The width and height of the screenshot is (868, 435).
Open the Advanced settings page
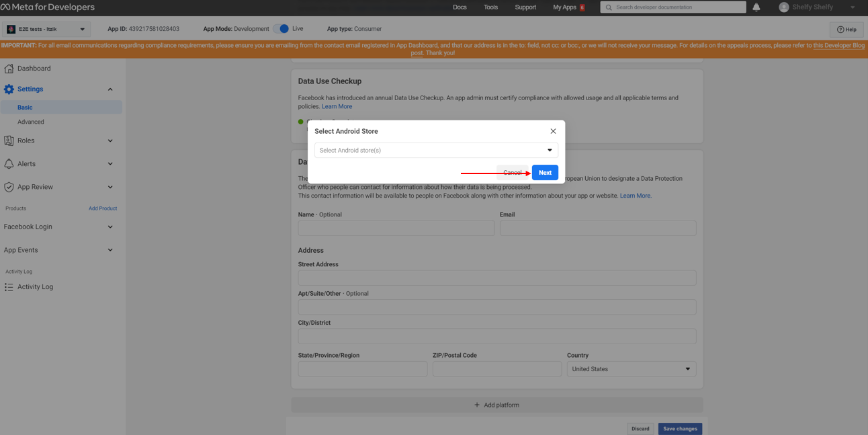click(31, 122)
